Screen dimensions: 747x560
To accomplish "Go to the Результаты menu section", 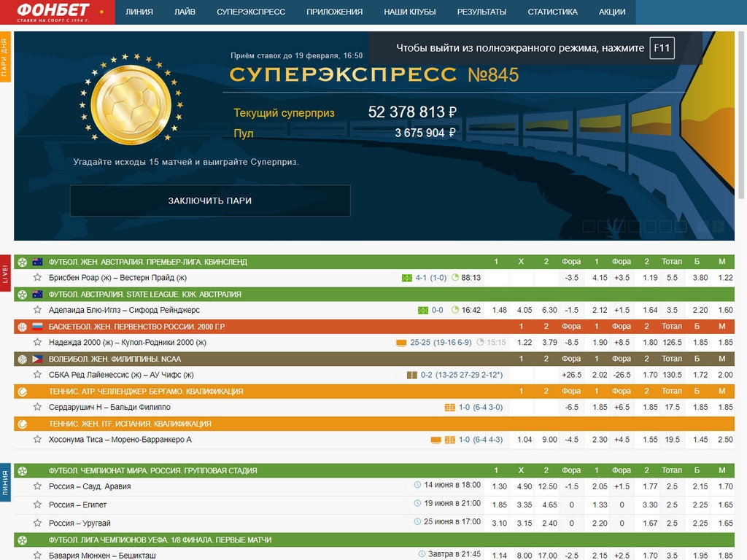I will click(x=481, y=12).
